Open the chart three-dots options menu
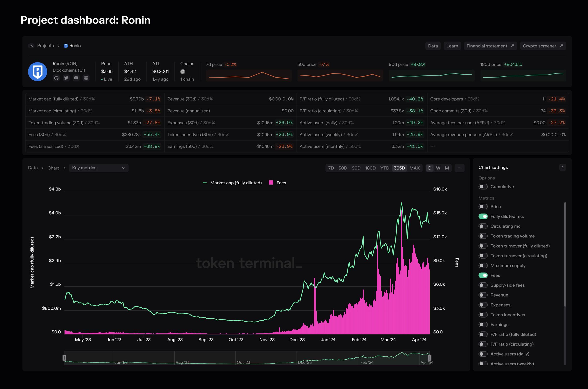Screen dimensions: 588x389 pyautogui.click(x=459, y=168)
